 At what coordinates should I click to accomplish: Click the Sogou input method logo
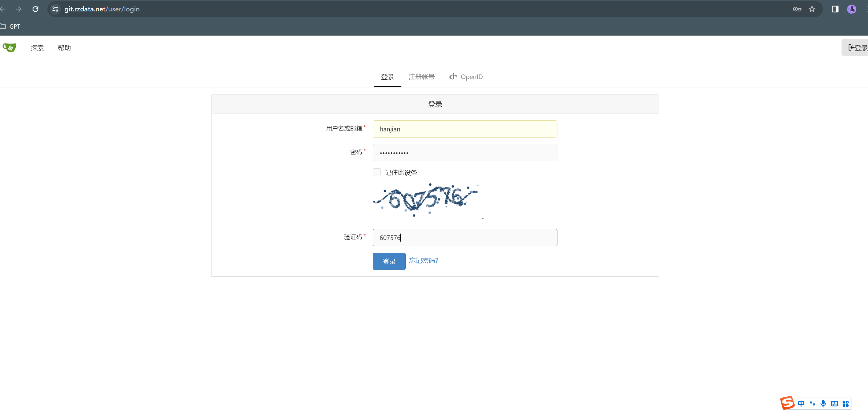pyautogui.click(x=787, y=403)
